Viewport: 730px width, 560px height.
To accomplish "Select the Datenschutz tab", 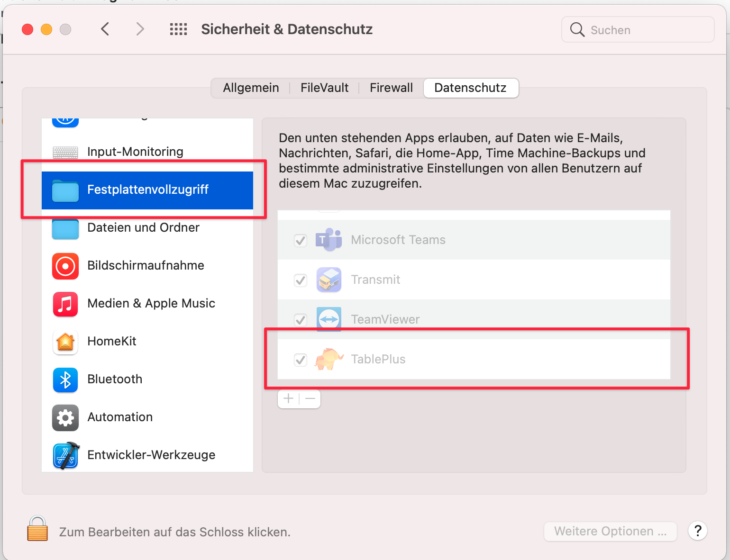I will click(x=471, y=88).
